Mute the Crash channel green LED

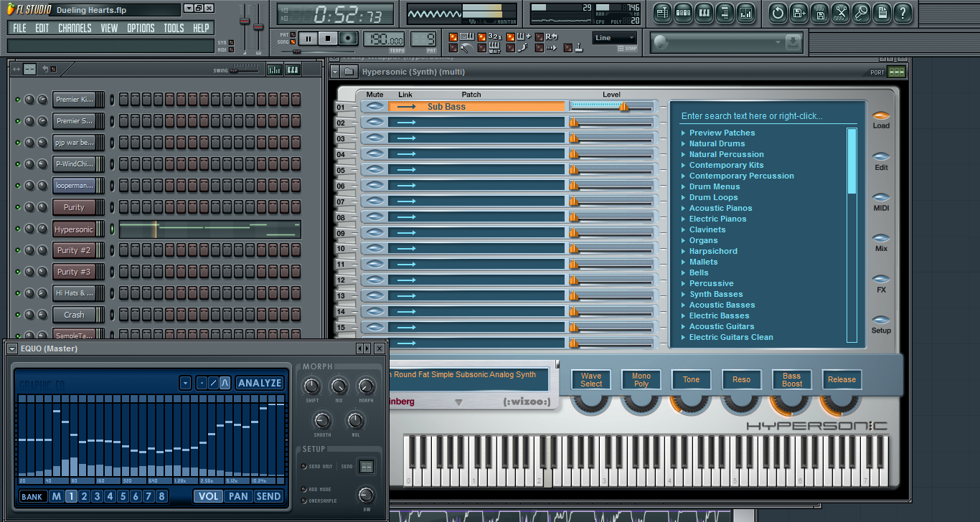tap(18, 315)
